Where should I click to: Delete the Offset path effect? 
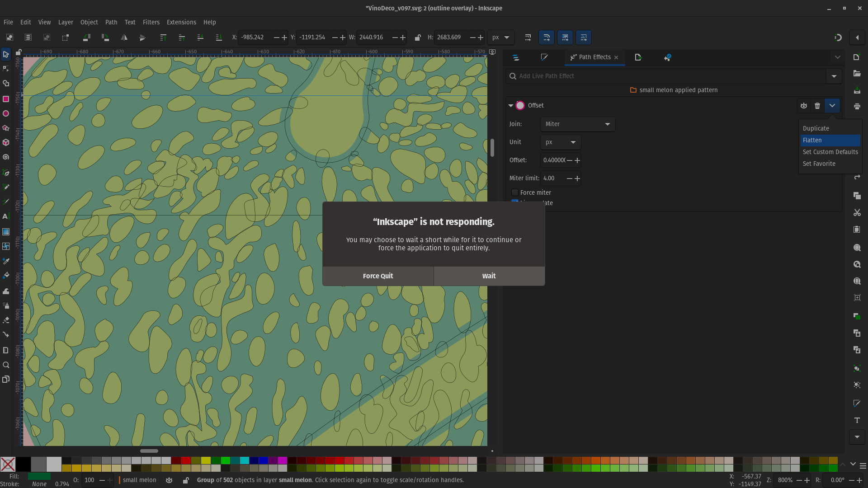[817, 106]
